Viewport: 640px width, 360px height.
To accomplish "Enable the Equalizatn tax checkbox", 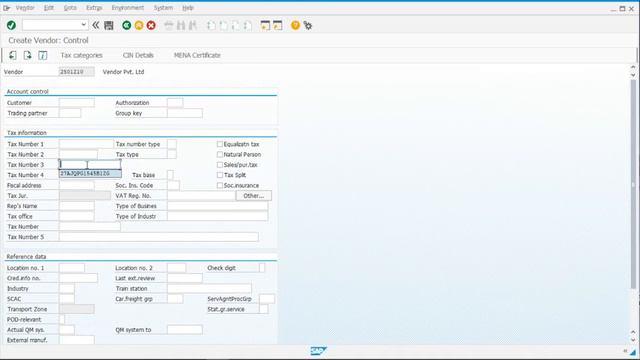I will tap(220, 144).
